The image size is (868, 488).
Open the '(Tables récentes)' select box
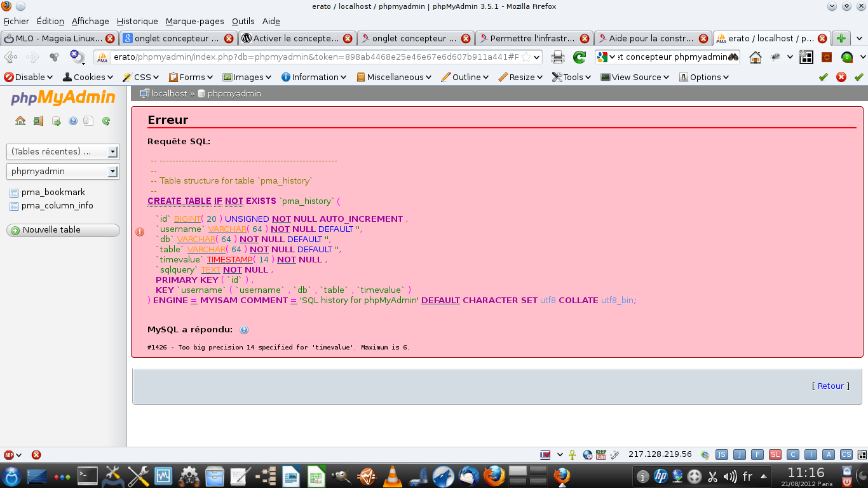coord(62,152)
